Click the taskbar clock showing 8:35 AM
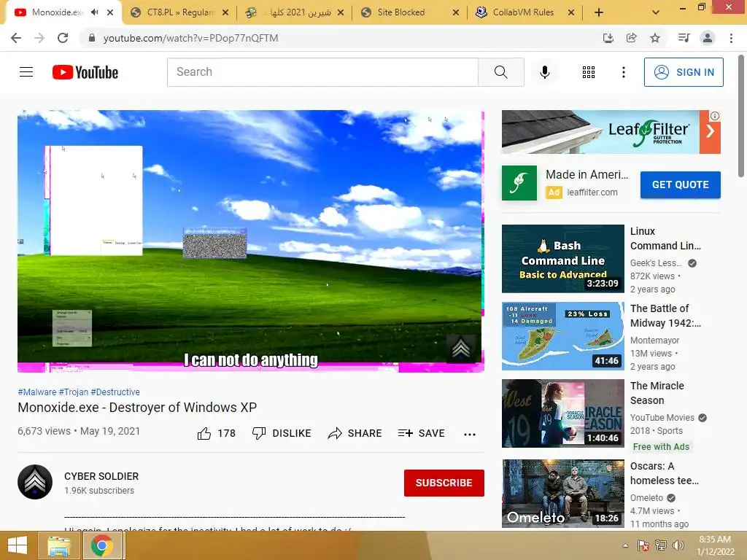Viewport: 747px width, 560px height. (x=715, y=545)
